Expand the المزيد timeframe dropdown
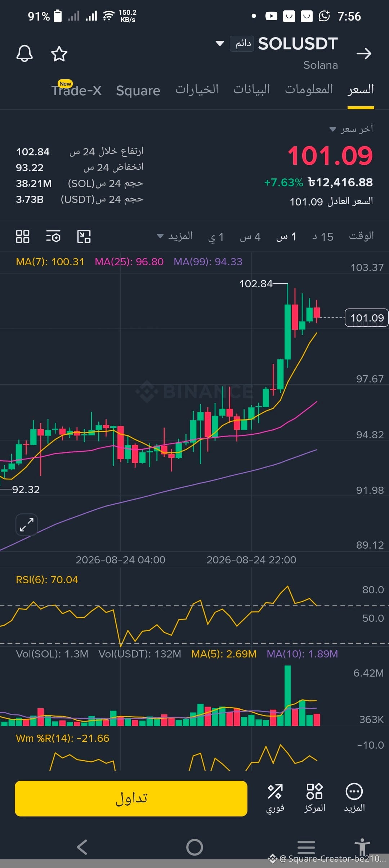The height and width of the screenshot is (868, 389). pyautogui.click(x=175, y=236)
